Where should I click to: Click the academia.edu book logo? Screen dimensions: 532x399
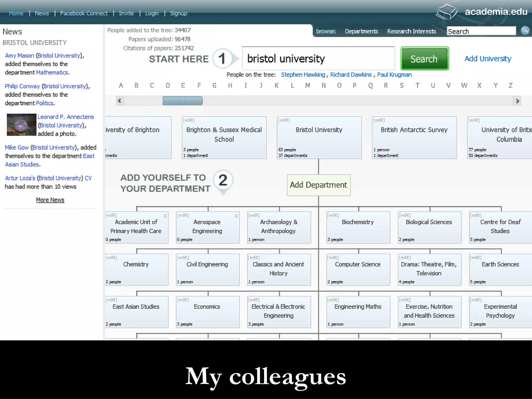(446, 12)
